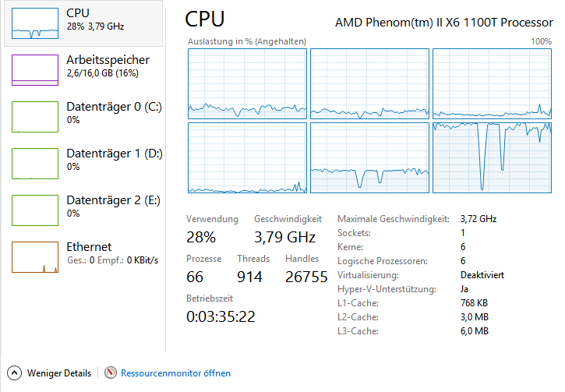Screen dimensions: 565x392
Task: Click the Weniger Details collapse arrow icon
Action: coord(13,373)
